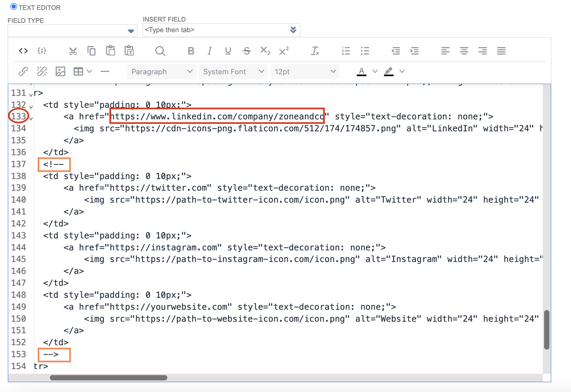Toggle Bold formatting
The image size is (571, 392).
point(191,51)
